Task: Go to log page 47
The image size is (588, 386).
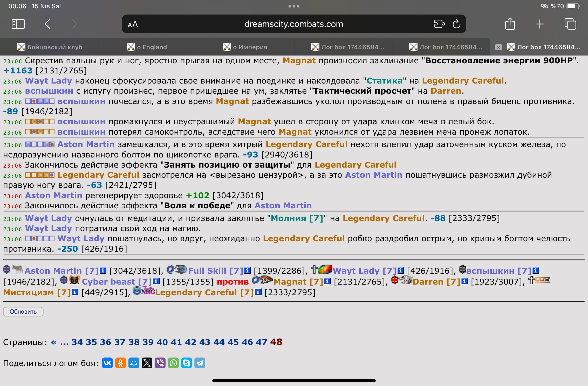Action: pyautogui.click(x=261, y=342)
